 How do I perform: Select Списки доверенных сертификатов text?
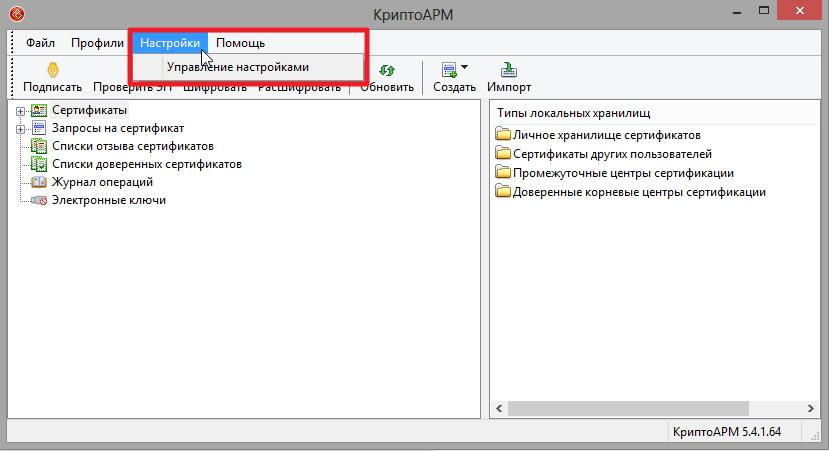(147, 164)
